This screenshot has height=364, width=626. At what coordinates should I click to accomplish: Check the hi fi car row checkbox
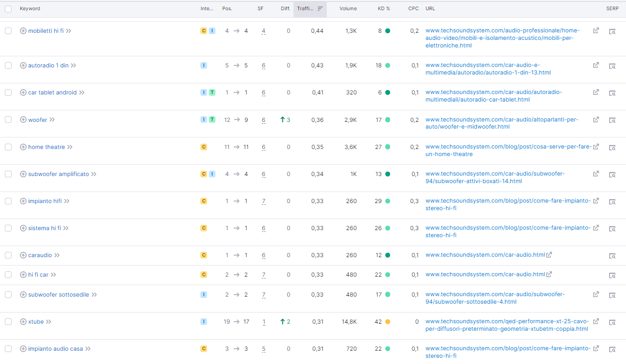(8, 274)
